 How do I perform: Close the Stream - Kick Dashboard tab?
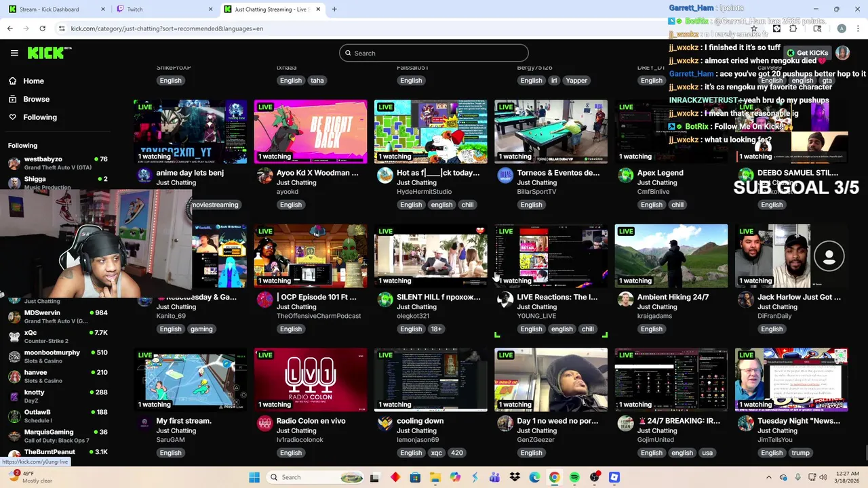103,9
